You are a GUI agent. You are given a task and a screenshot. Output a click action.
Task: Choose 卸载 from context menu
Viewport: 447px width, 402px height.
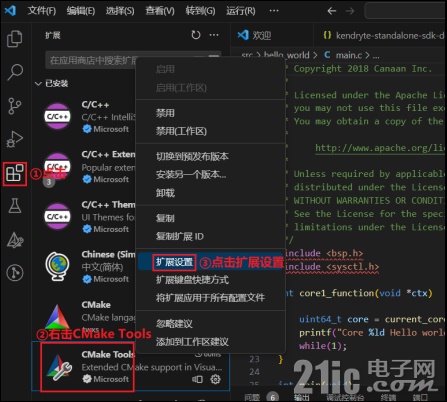(211, 193)
